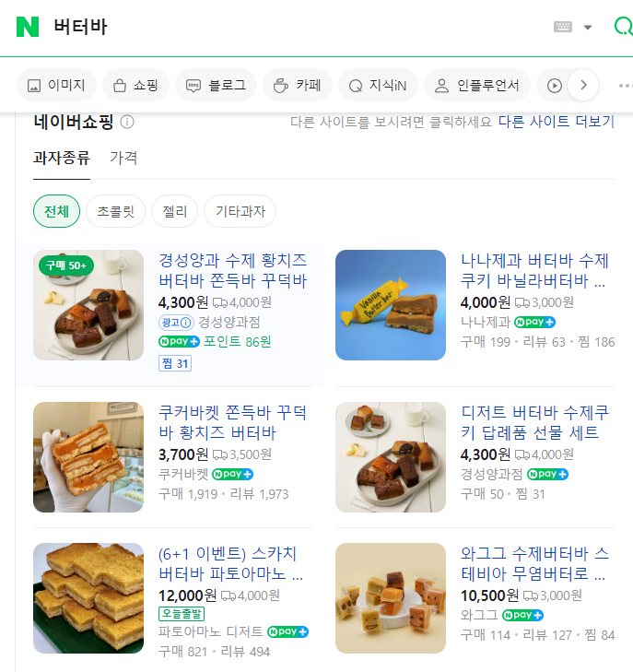Open the 블로그 search category
The image size is (633, 672).
click(x=216, y=86)
